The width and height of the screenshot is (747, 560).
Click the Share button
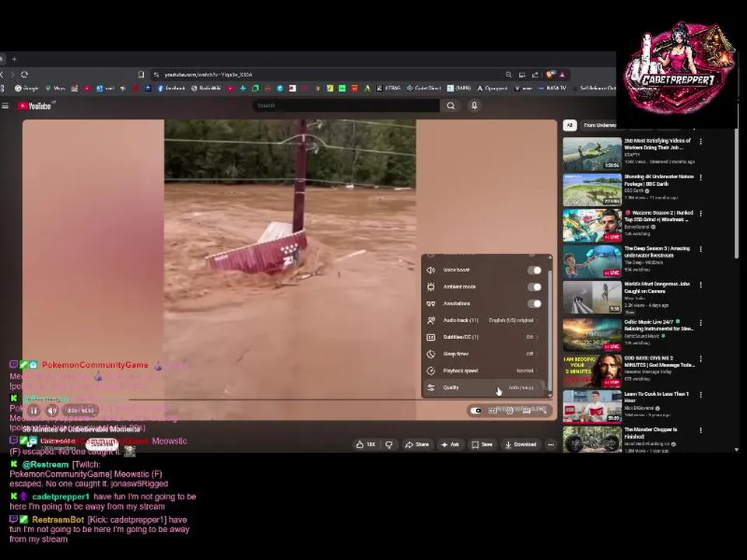(417, 444)
